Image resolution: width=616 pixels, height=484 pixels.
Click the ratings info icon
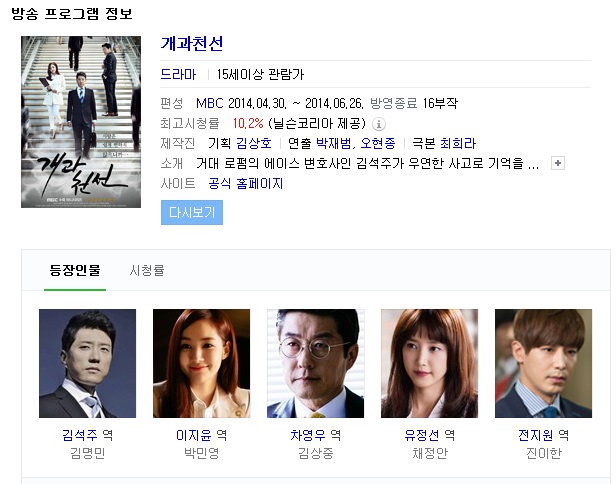tap(379, 124)
